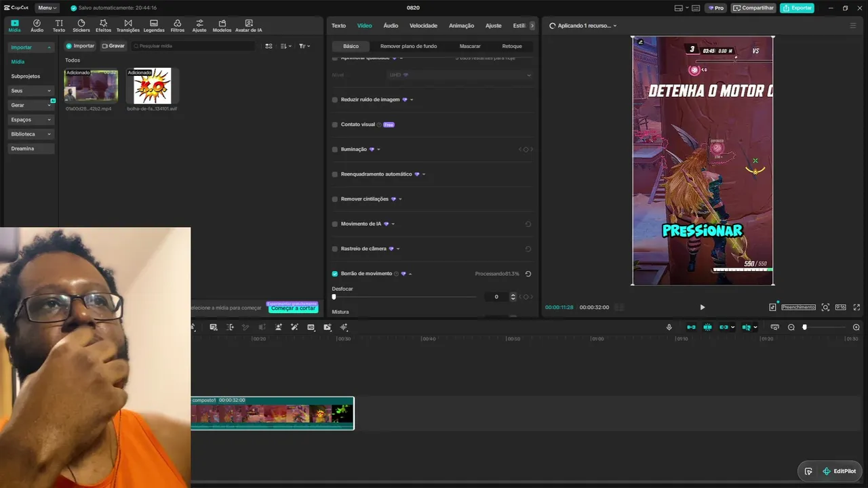Open the preview panel hamburger menu

(x=853, y=26)
